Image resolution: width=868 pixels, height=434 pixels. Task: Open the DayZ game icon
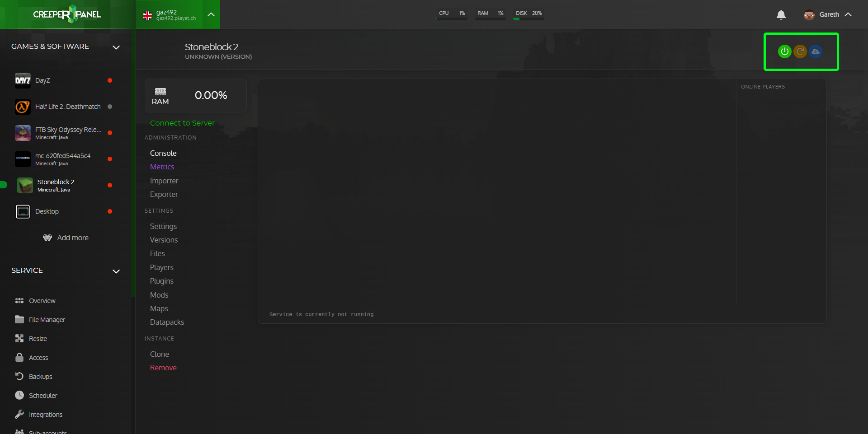click(23, 80)
